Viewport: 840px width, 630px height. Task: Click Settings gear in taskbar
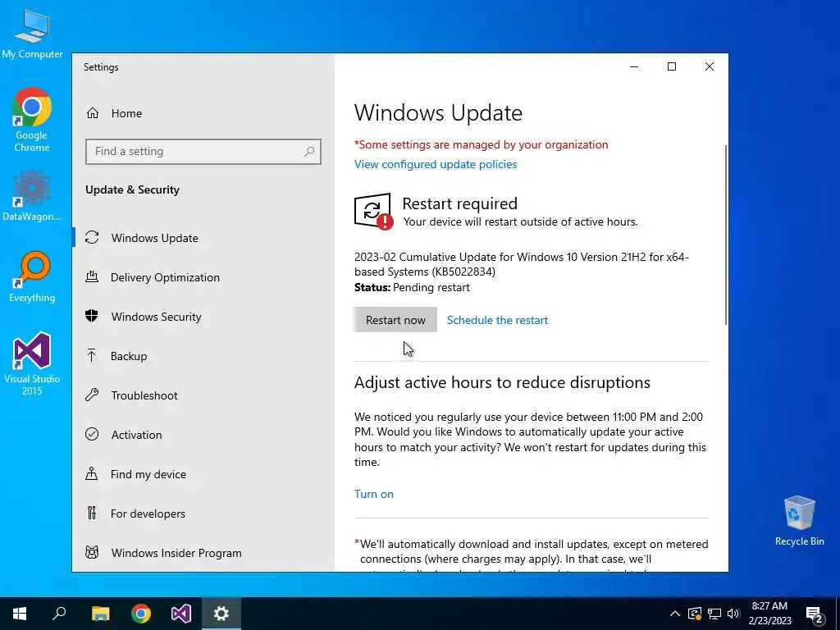point(221,614)
